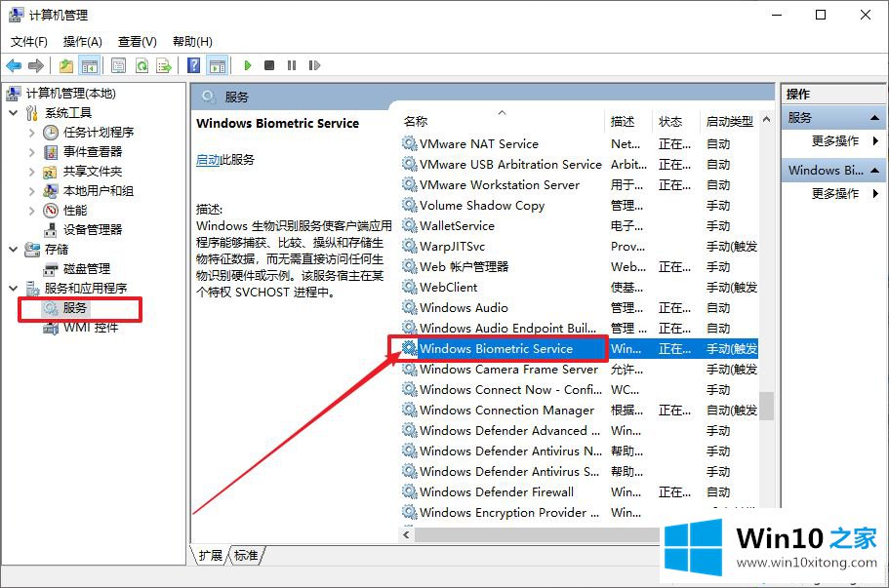Select the WebClient service row

(x=579, y=288)
